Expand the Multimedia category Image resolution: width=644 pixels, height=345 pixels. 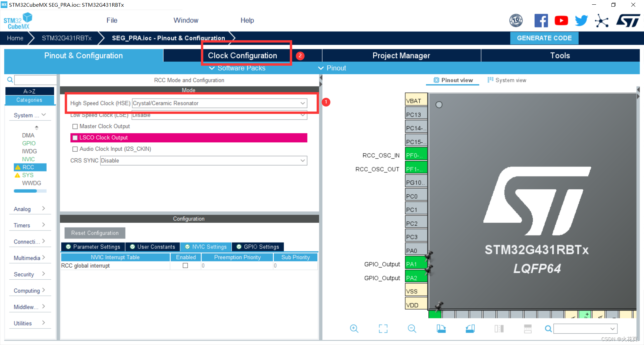click(x=30, y=258)
